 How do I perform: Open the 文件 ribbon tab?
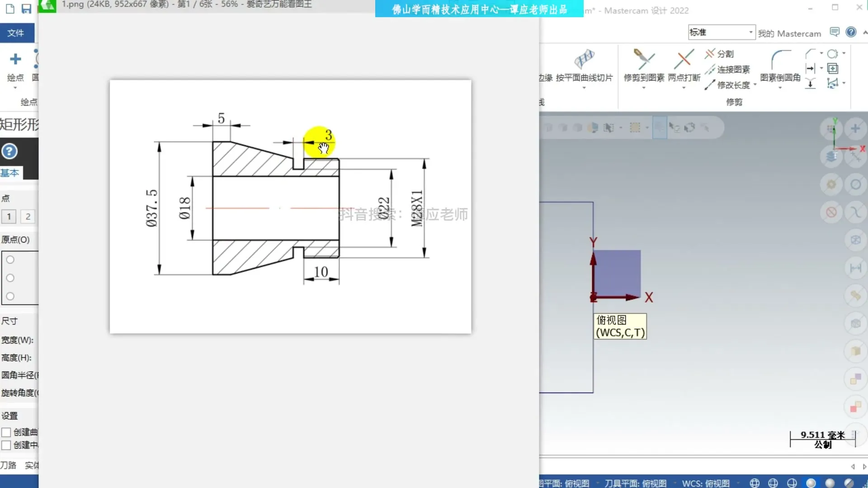click(16, 33)
